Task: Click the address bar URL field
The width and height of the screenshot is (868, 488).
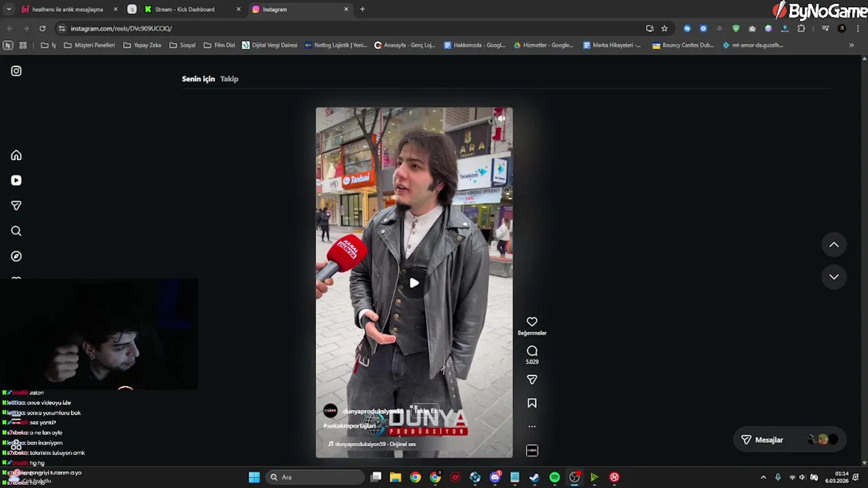Action: pos(353,28)
